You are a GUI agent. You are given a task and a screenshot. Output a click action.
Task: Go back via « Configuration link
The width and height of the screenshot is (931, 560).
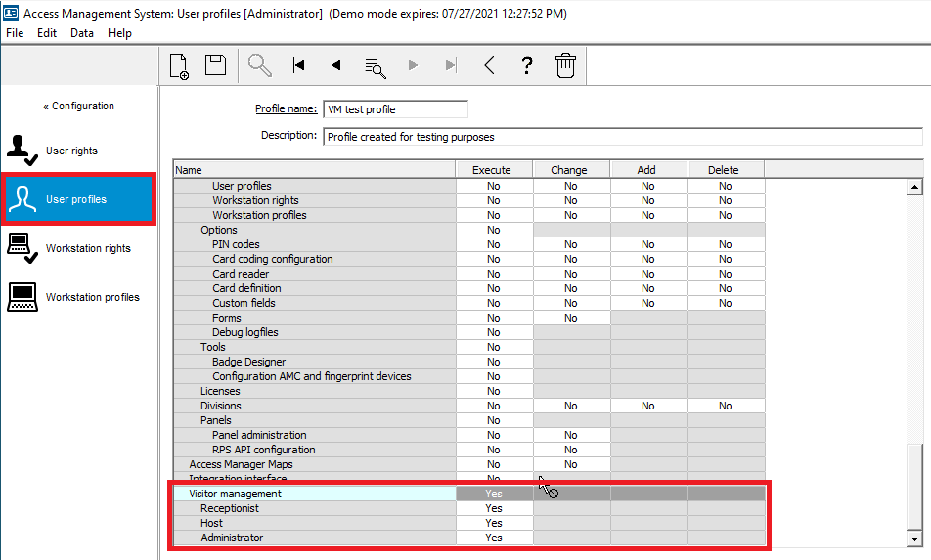[x=78, y=106]
